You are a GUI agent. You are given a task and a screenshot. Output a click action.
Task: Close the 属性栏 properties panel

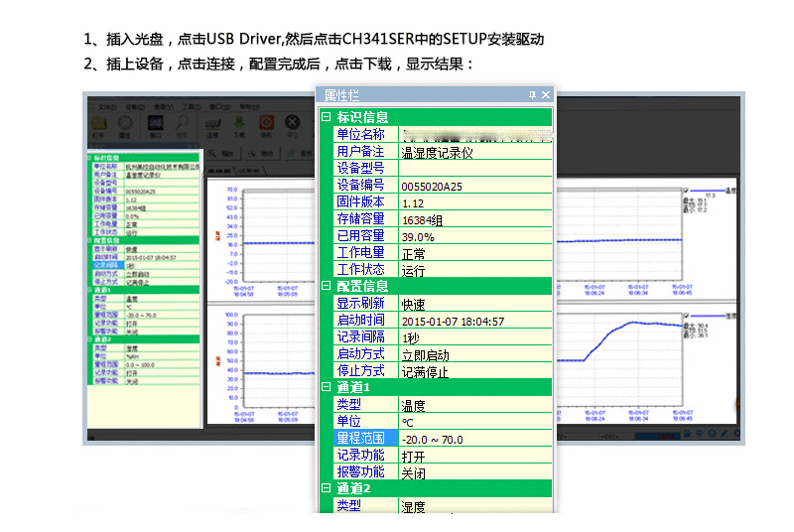(x=545, y=95)
